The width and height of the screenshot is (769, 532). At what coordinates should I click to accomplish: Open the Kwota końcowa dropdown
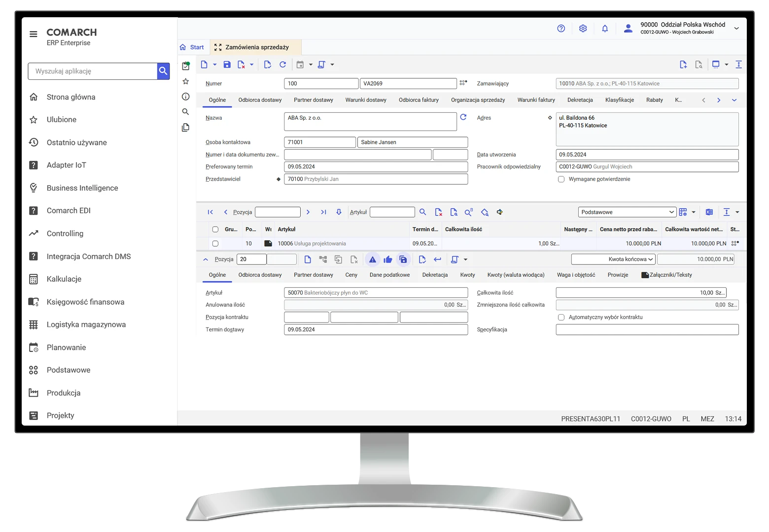[x=613, y=259]
